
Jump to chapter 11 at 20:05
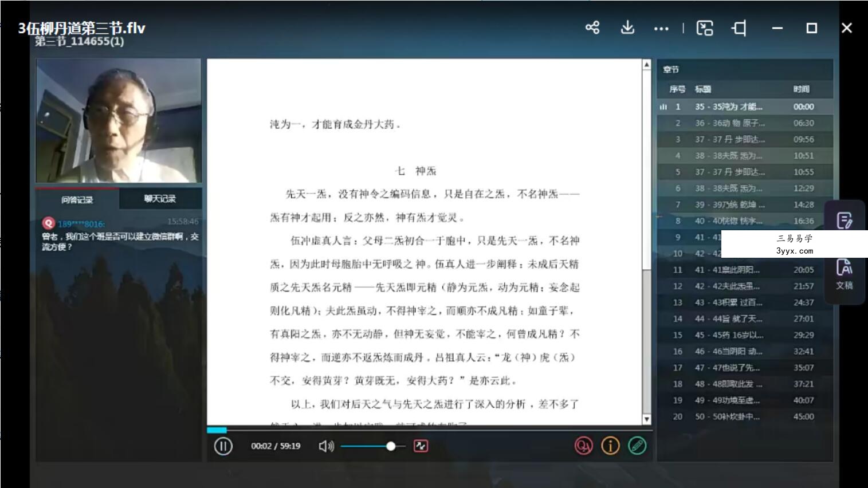pyautogui.click(x=745, y=270)
